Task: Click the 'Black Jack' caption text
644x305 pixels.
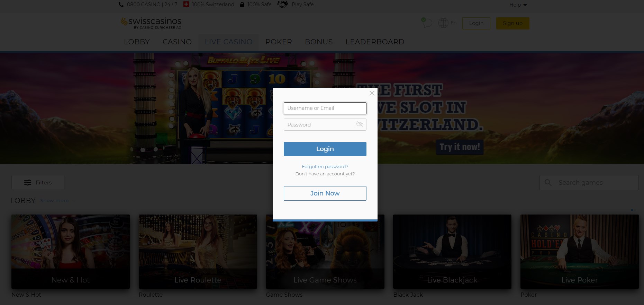Action: [x=408, y=295]
